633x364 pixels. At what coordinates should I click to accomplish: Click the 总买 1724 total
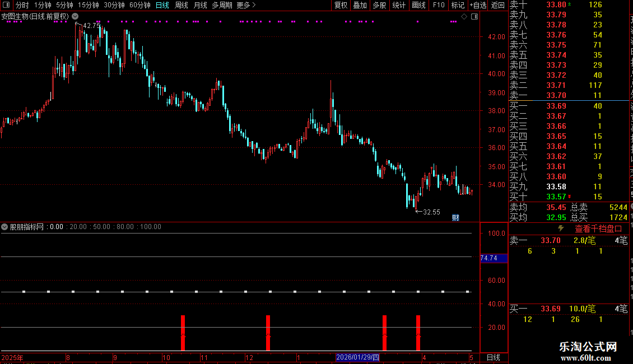[x=618, y=217]
